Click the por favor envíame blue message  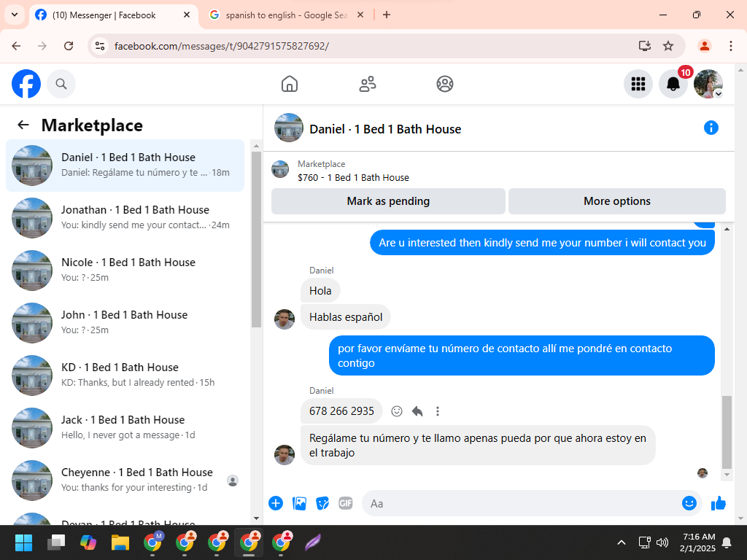(522, 356)
